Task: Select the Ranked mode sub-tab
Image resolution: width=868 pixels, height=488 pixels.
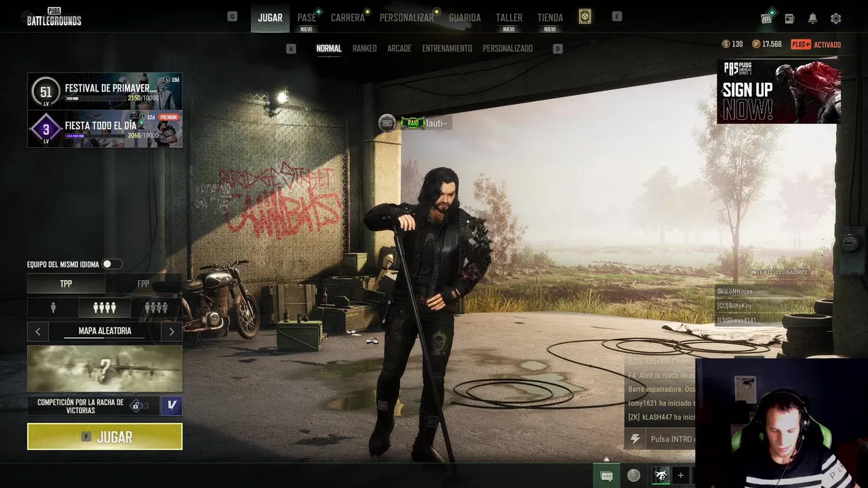Action: [x=364, y=48]
